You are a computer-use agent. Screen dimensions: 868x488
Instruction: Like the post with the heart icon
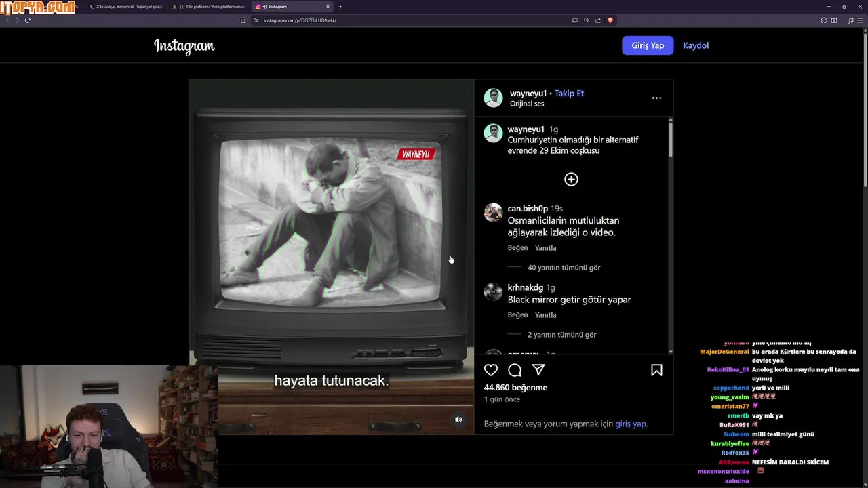(x=491, y=370)
